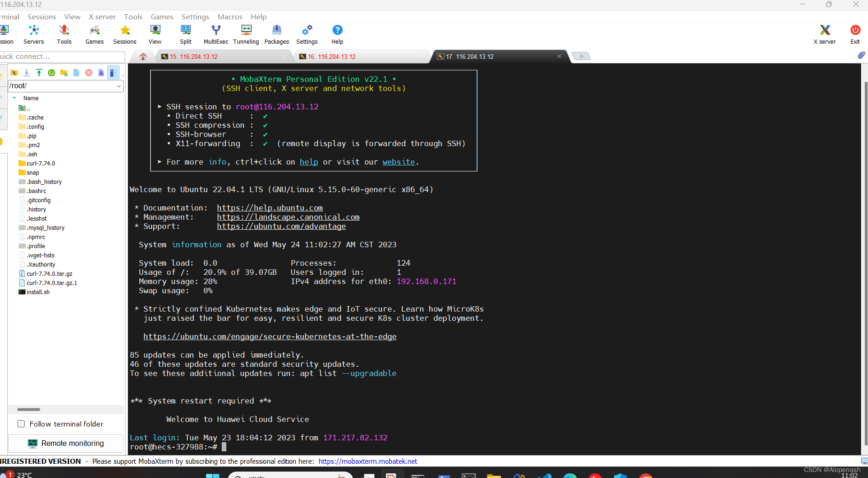The height and width of the screenshot is (478, 868).
Task: Go to parent folder in SFTP browser
Action: [14, 73]
